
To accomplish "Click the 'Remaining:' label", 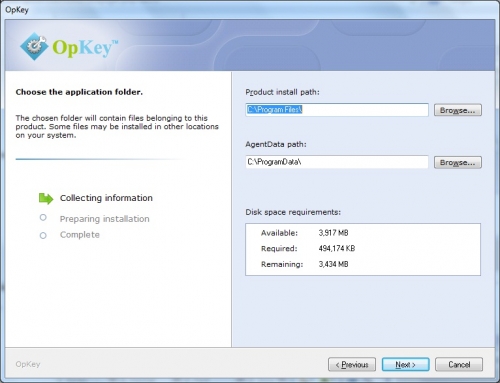I will click(282, 264).
